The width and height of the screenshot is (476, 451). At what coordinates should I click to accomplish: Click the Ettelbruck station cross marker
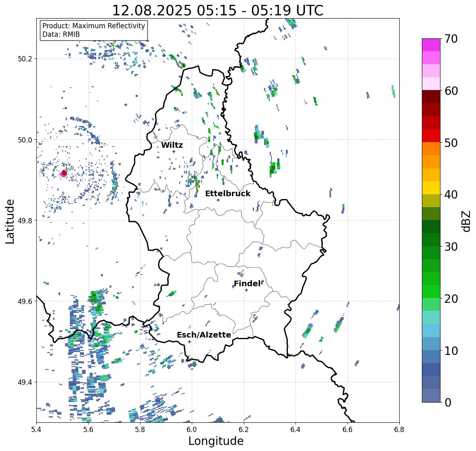click(218, 200)
